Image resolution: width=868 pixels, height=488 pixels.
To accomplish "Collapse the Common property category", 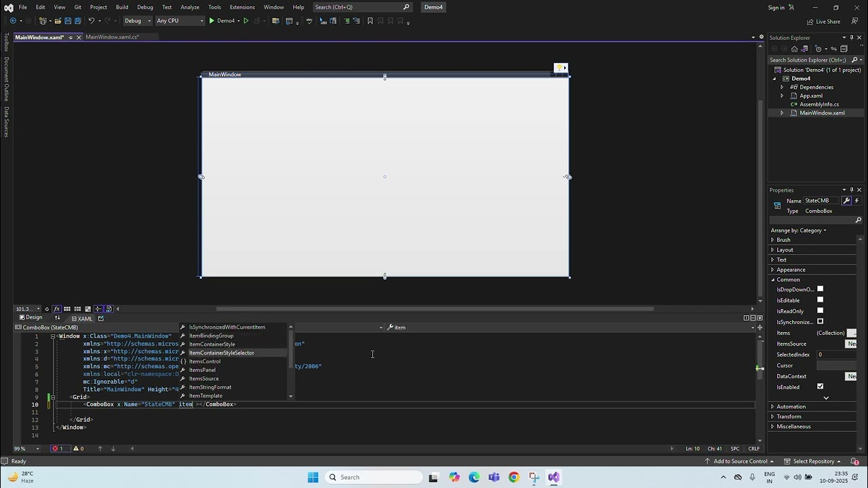I will pyautogui.click(x=772, y=280).
